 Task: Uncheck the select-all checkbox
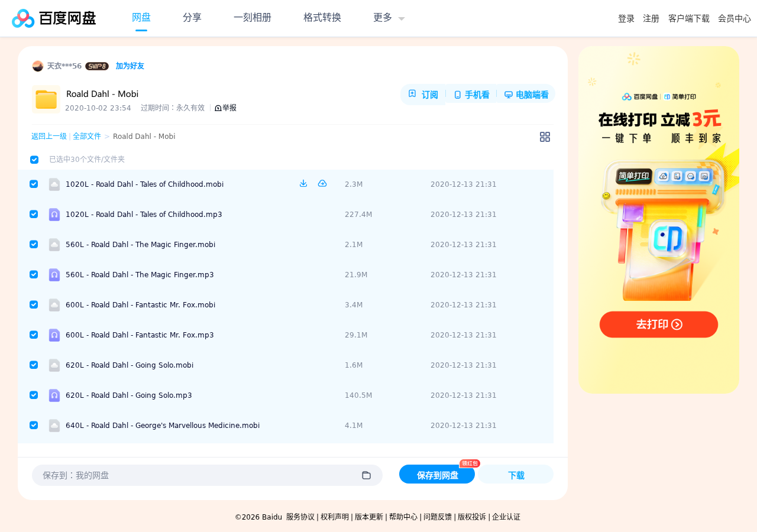34,160
